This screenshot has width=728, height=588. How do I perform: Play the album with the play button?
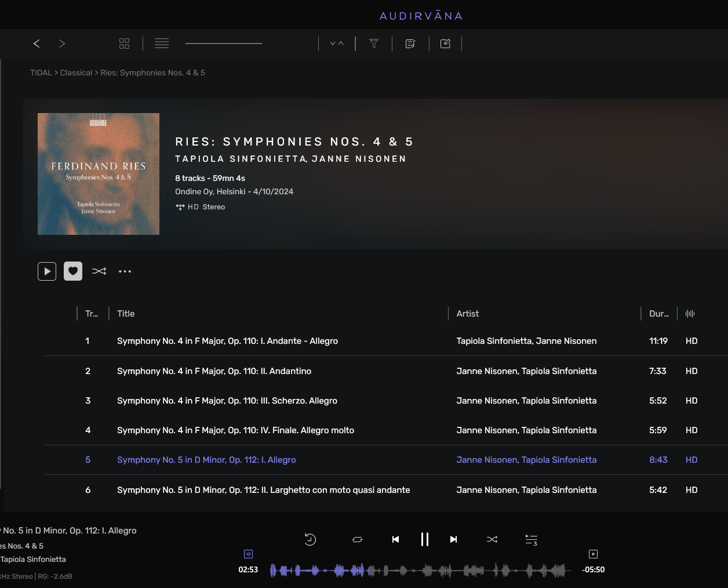click(x=47, y=271)
